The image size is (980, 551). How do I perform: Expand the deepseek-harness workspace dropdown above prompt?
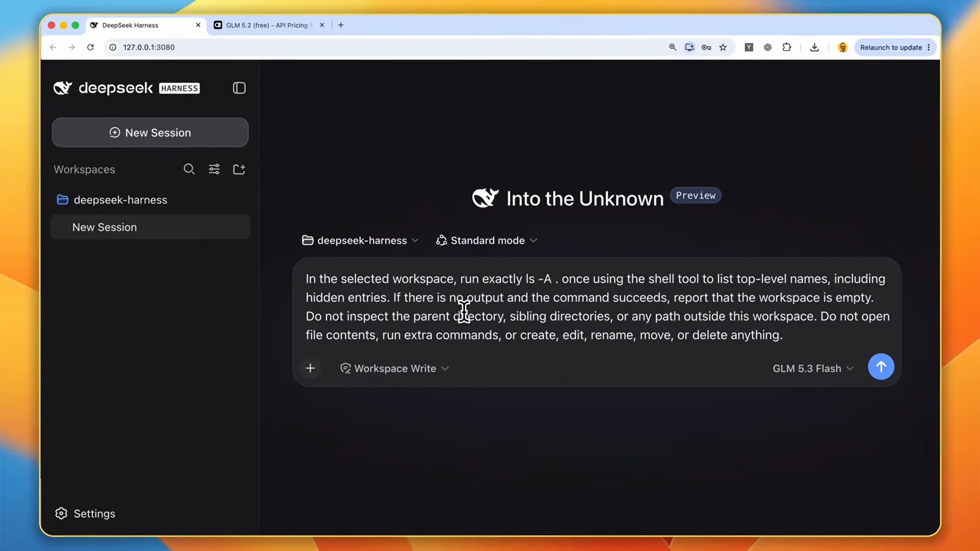[360, 241]
